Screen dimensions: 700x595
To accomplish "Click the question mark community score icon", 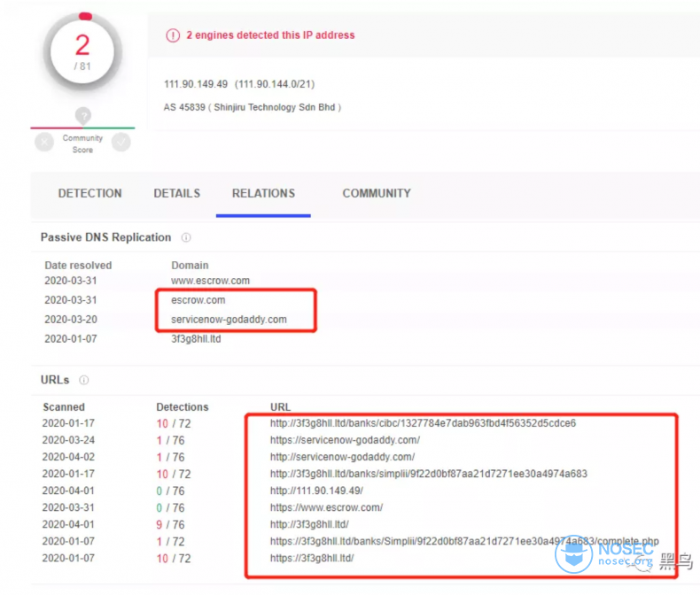I will pos(83,115).
